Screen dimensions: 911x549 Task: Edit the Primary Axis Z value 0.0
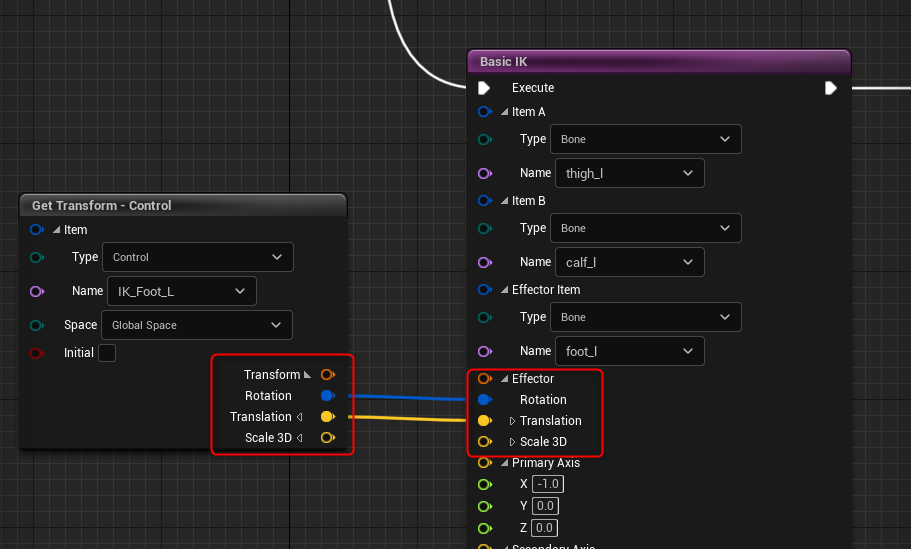click(544, 528)
